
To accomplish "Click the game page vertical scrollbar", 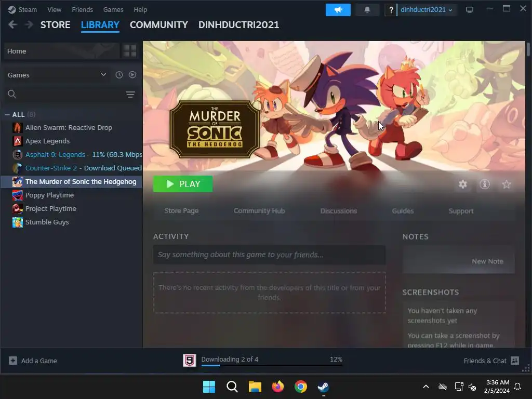I will [528, 49].
